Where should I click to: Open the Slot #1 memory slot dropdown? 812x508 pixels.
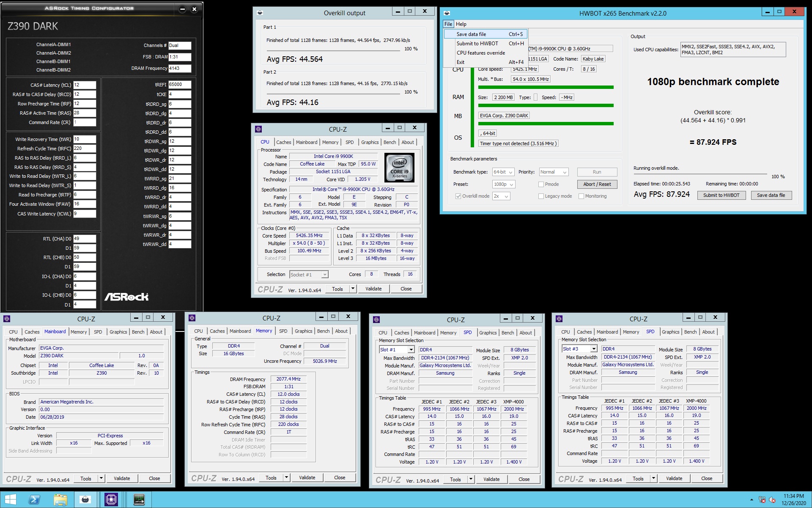397,350
